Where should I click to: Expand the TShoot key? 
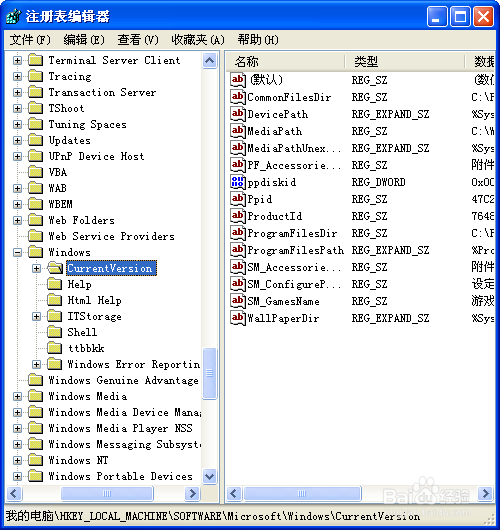17,109
